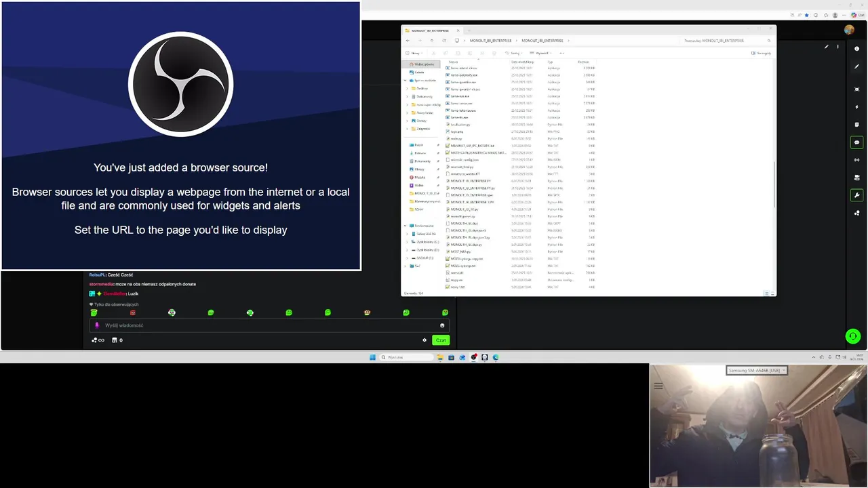Open File Explorer from taskbar
Image resolution: width=868 pixels, height=488 pixels.
tap(440, 357)
